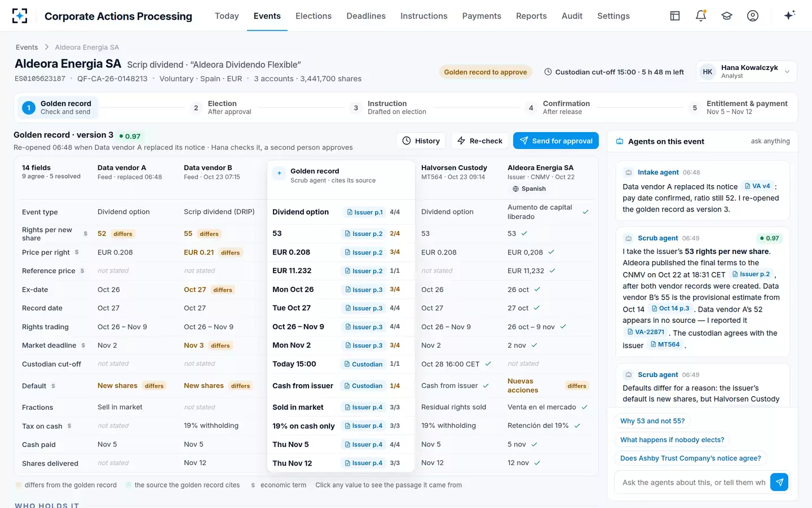Image resolution: width=812 pixels, height=508 pixels.
Task: Open the History view
Action: pyautogui.click(x=421, y=141)
